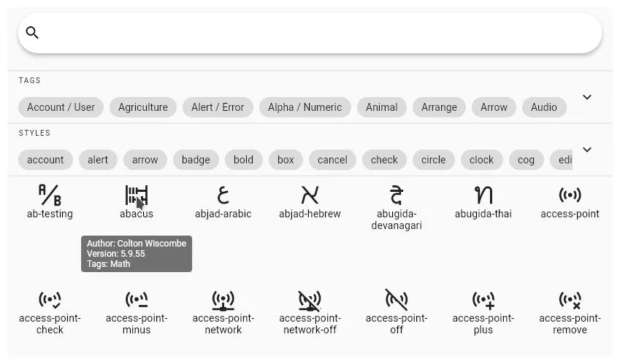Enable the Alert / Error tag chip
The width and height of the screenshot is (620, 364).
pyautogui.click(x=218, y=107)
